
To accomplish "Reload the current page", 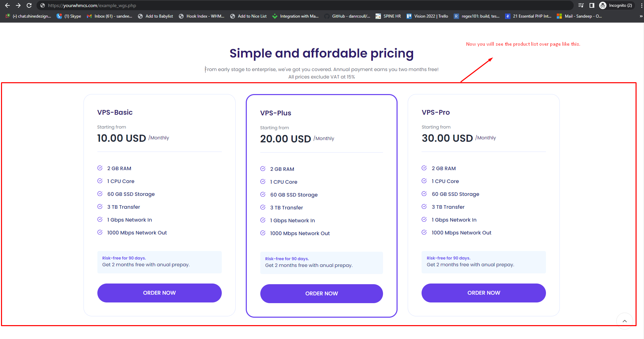I will 29,5.
